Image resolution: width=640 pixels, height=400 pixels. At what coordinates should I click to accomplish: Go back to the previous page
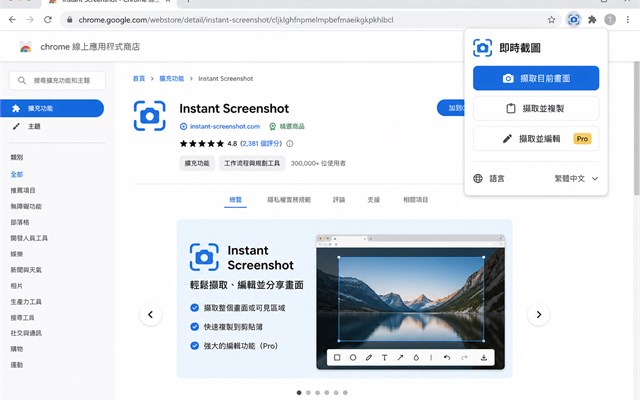click(x=12, y=20)
